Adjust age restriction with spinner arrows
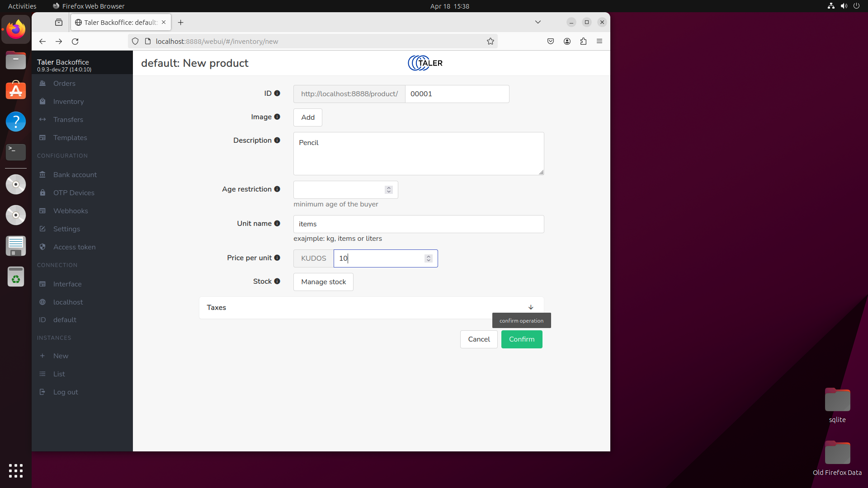Image resolution: width=868 pixels, height=488 pixels. pyautogui.click(x=389, y=190)
